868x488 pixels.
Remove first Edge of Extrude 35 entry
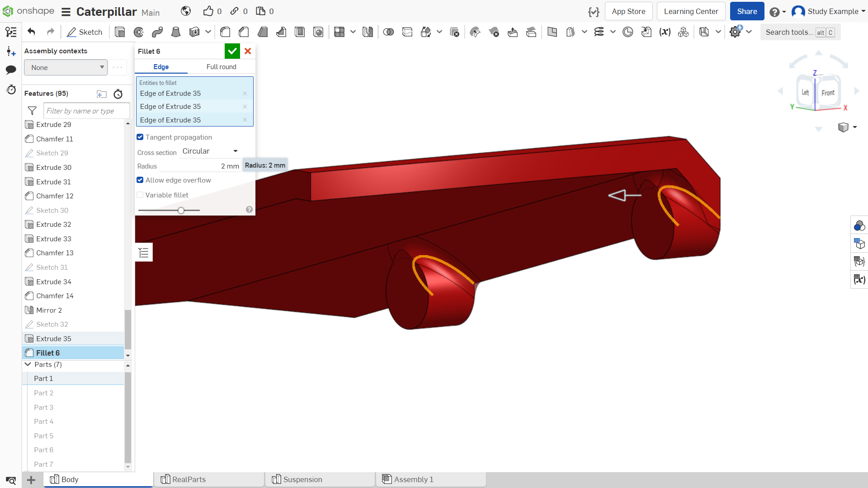pyautogui.click(x=245, y=94)
